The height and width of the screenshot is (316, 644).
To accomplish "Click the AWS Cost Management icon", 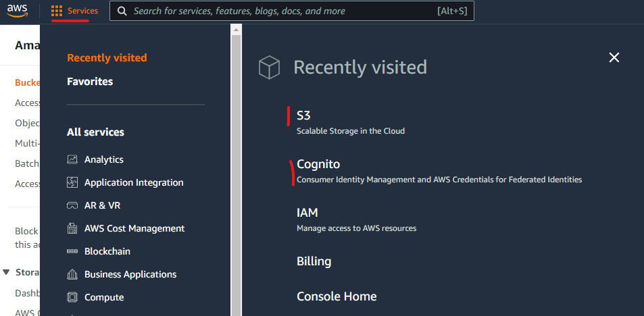I will point(72,228).
